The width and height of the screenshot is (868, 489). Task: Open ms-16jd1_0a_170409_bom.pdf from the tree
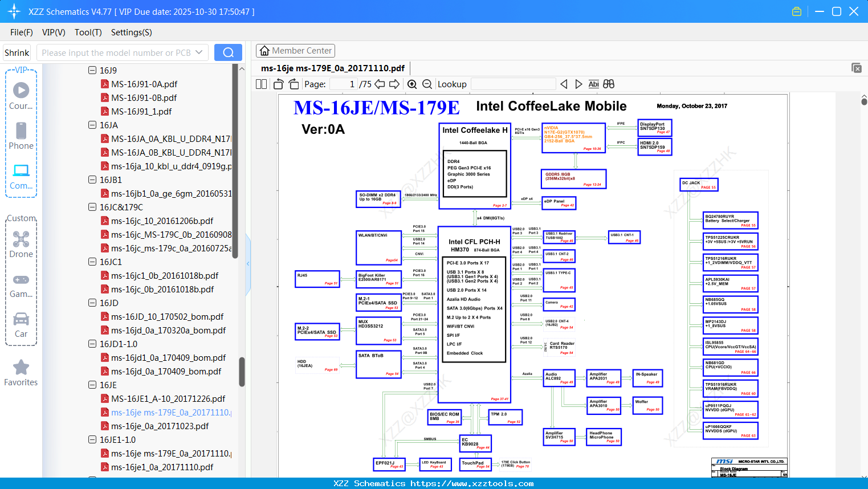(x=169, y=357)
